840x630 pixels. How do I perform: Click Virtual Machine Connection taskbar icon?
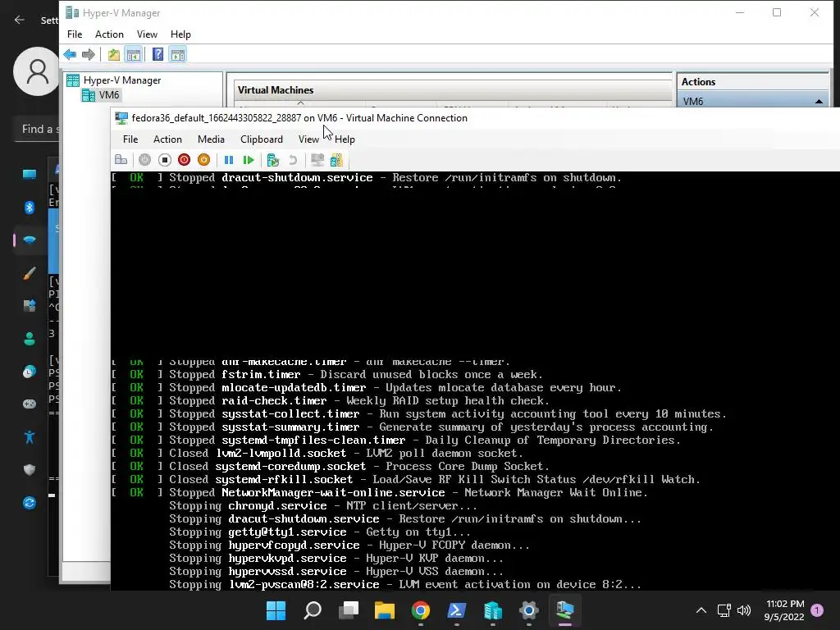pyautogui.click(x=564, y=610)
